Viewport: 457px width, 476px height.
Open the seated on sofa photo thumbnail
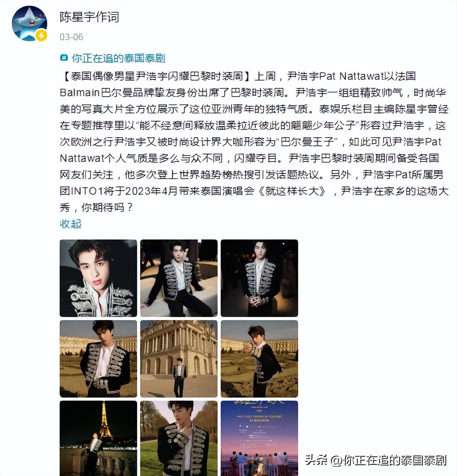pyautogui.click(x=179, y=278)
